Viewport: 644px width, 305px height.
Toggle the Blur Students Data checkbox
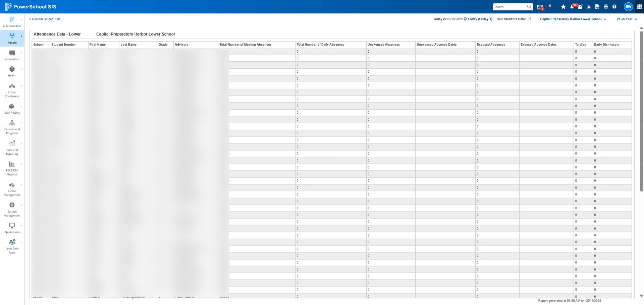529,19
